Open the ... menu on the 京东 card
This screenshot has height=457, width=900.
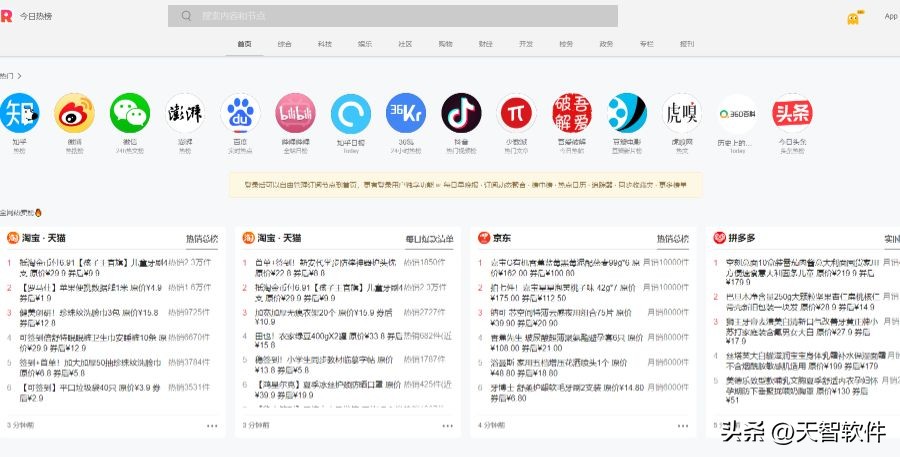tap(682, 426)
